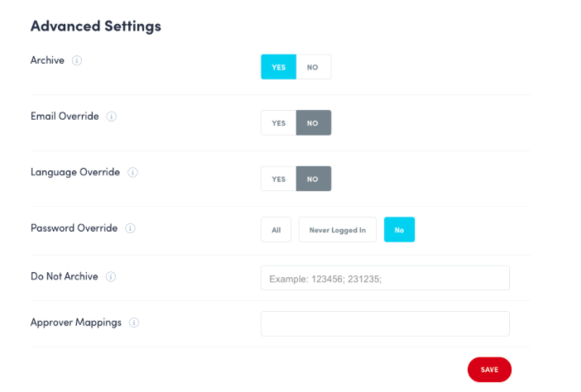Enable Email Override with Yes
This screenshot has width=581, height=392.
279,123
